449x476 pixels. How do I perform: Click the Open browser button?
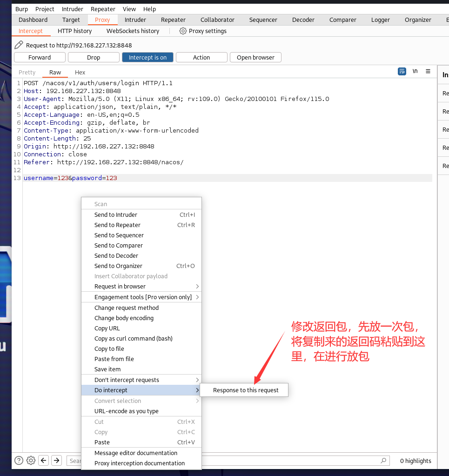point(255,57)
